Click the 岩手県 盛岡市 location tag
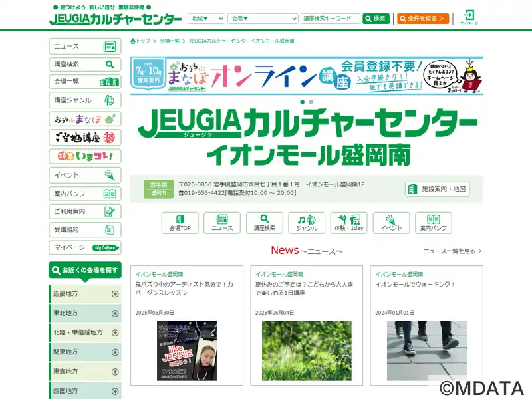Viewport: 532px width, 399px height. [158, 189]
